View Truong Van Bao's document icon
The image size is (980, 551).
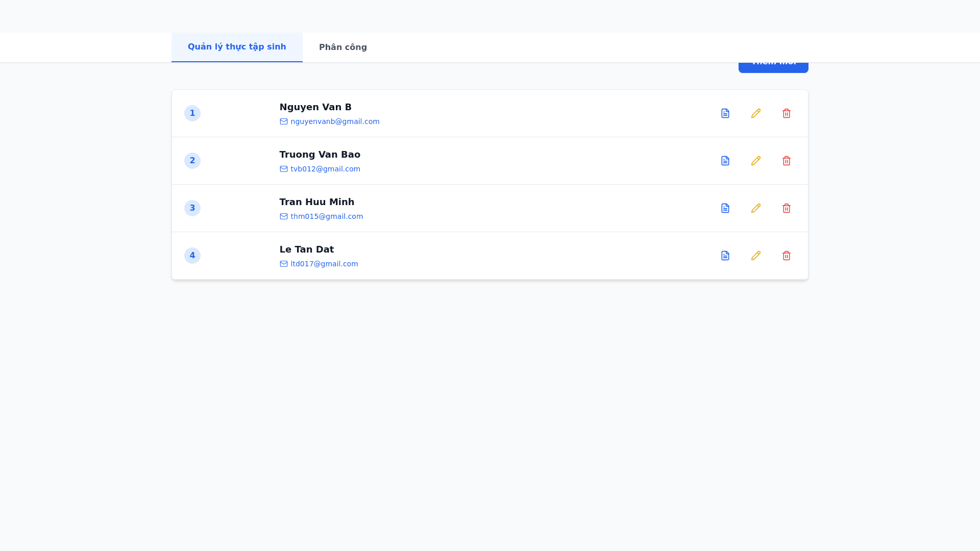(x=725, y=161)
